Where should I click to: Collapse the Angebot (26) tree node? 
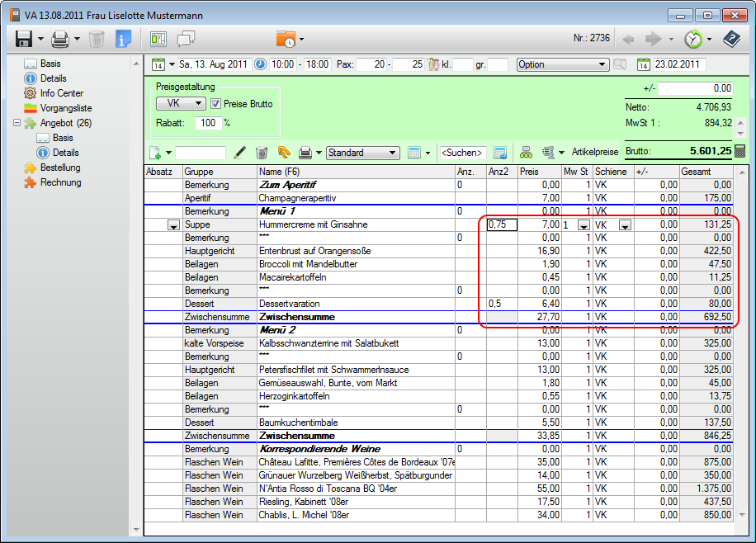pos(17,123)
